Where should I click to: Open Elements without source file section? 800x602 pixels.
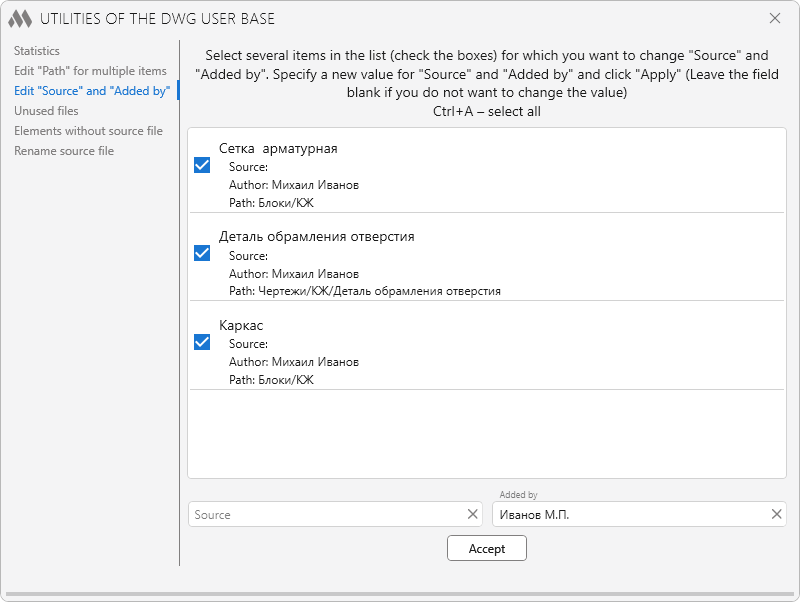pos(88,131)
